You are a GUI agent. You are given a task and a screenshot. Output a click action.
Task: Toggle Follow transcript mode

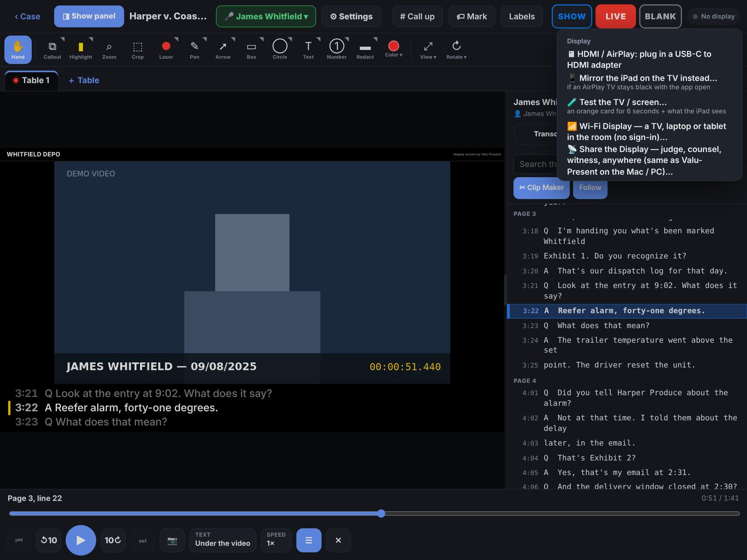point(590,188)
